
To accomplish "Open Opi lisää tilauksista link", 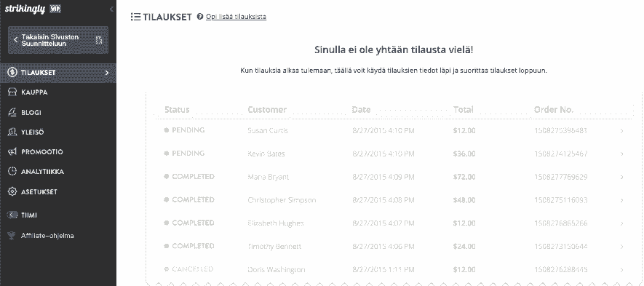I will tap(236, 17).
